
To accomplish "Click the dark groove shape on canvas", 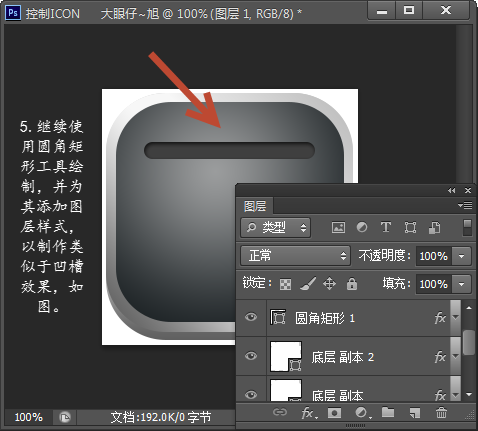I will point(229,150).
